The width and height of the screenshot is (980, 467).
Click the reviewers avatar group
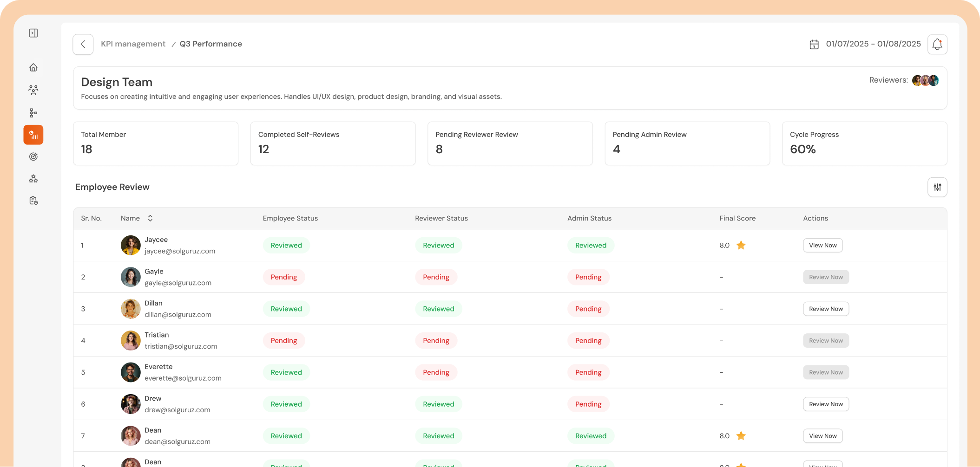click(x=925, y=80)
